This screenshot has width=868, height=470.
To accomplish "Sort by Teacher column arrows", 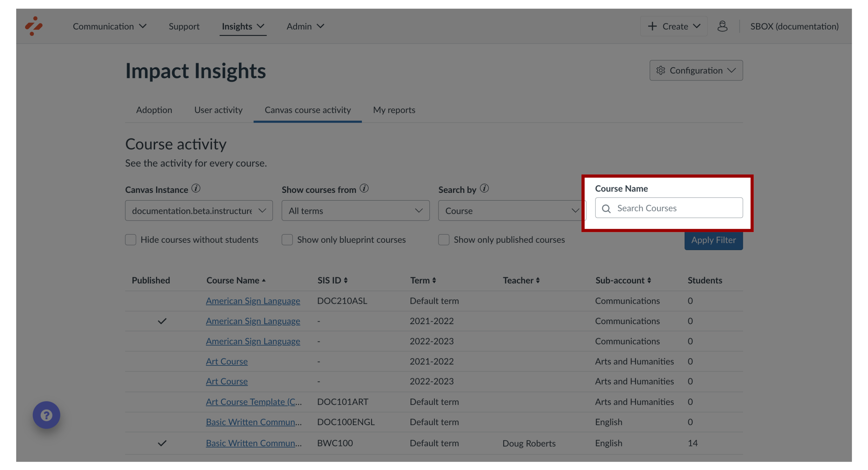I will (538, 280).
